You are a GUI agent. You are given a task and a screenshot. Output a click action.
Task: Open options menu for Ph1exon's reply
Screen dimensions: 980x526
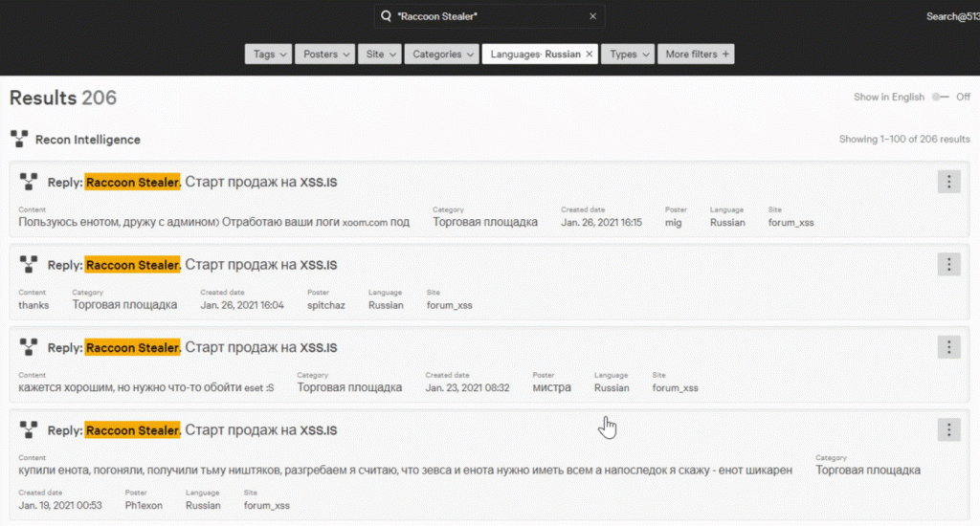click(948, 429)
